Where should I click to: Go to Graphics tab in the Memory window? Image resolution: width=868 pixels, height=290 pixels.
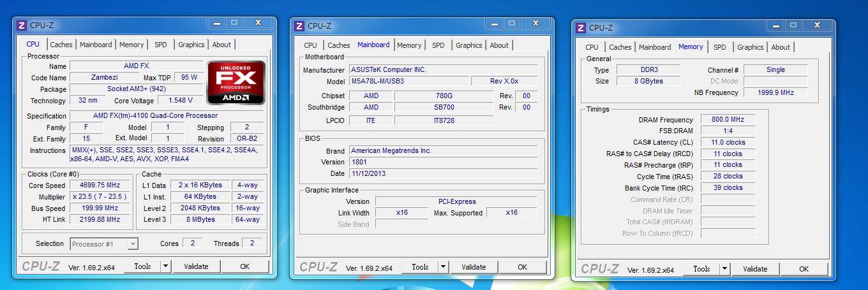click(751, 47)
